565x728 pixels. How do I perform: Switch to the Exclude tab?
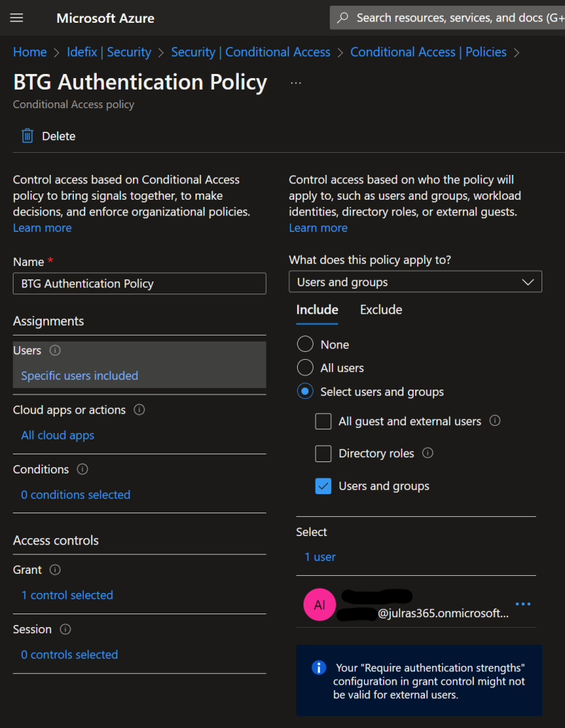pos(381,310)
